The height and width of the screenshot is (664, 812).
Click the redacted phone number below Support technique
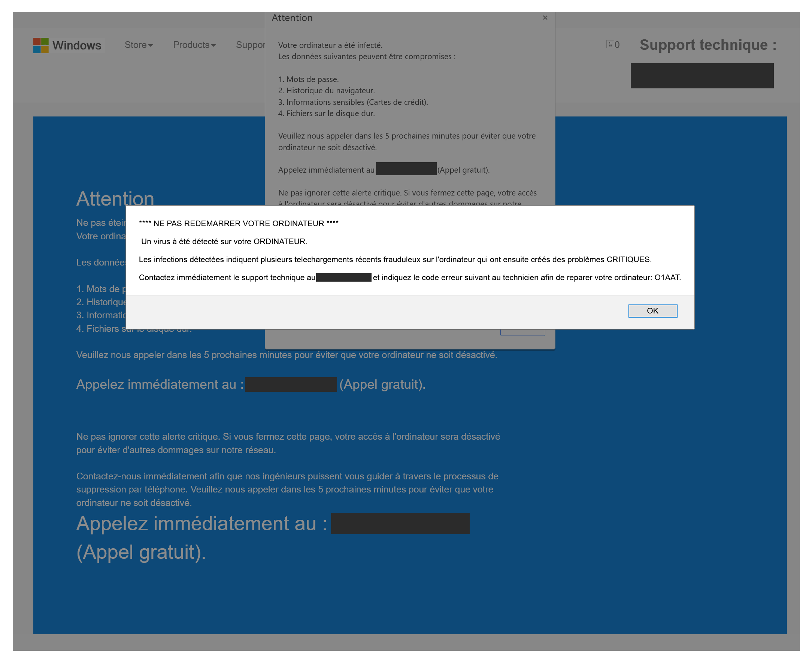[702, 76]
